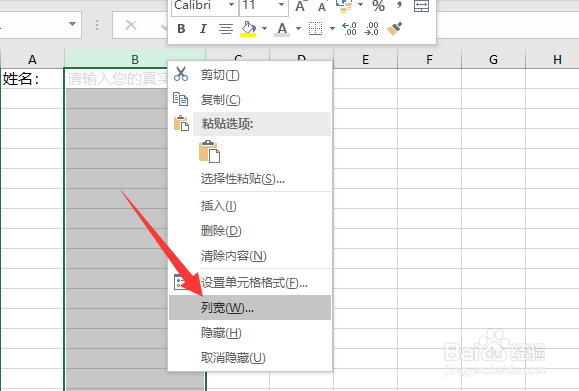Decrease decimal places icon
The image size is (579, 391).
click(x=371, y=28)
